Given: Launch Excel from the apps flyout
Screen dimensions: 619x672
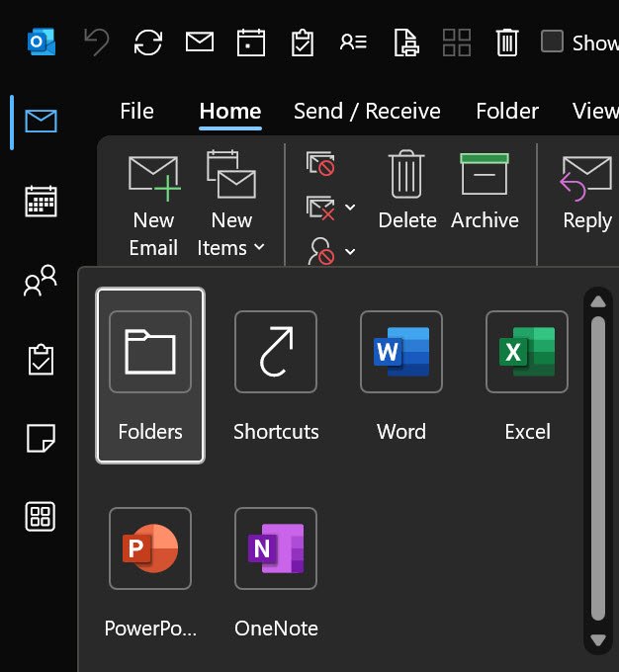Looking at the screenshot, I should [527, 376].
